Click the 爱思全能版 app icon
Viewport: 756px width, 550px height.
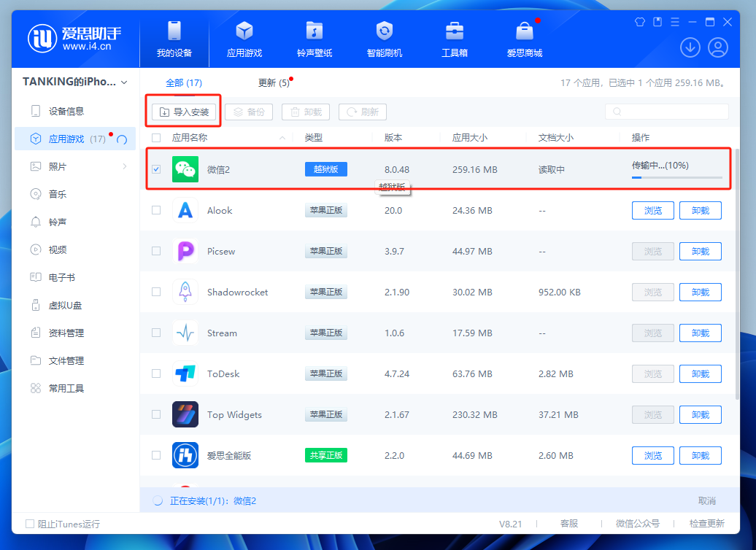click(185, 455)
